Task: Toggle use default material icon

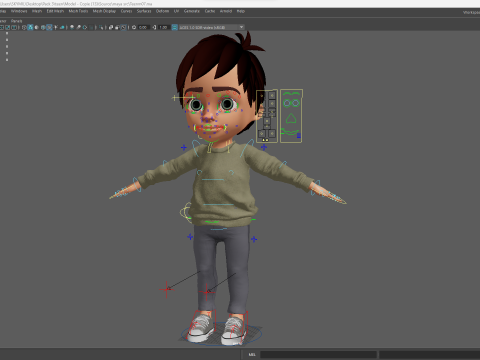Action: click(37, 27)
